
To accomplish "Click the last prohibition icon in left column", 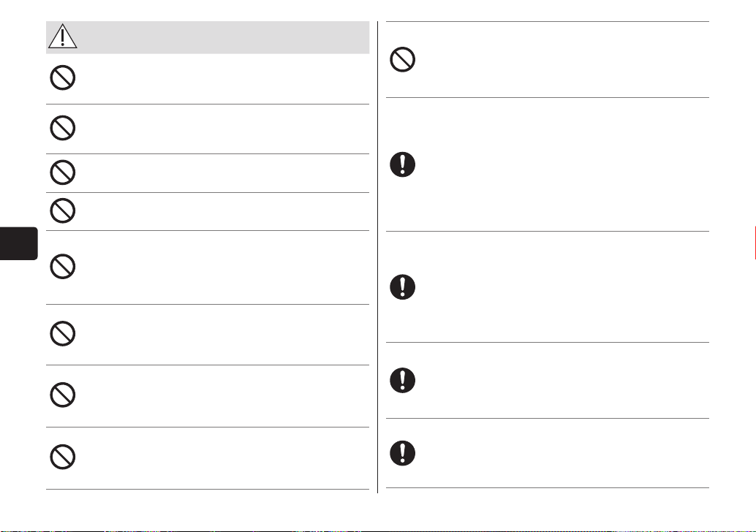I will point(63,457).
